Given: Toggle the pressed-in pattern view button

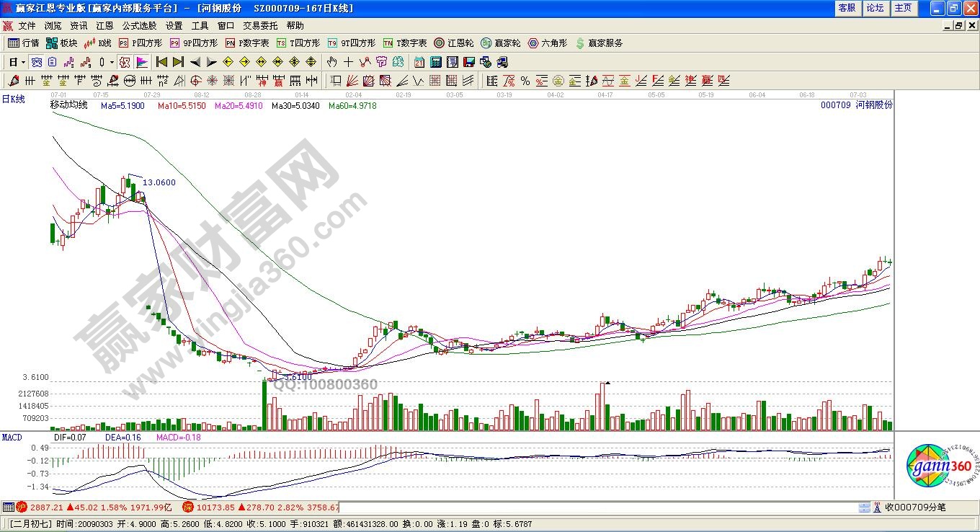Looking at the screenshot, I should click(x=36, y=62).
